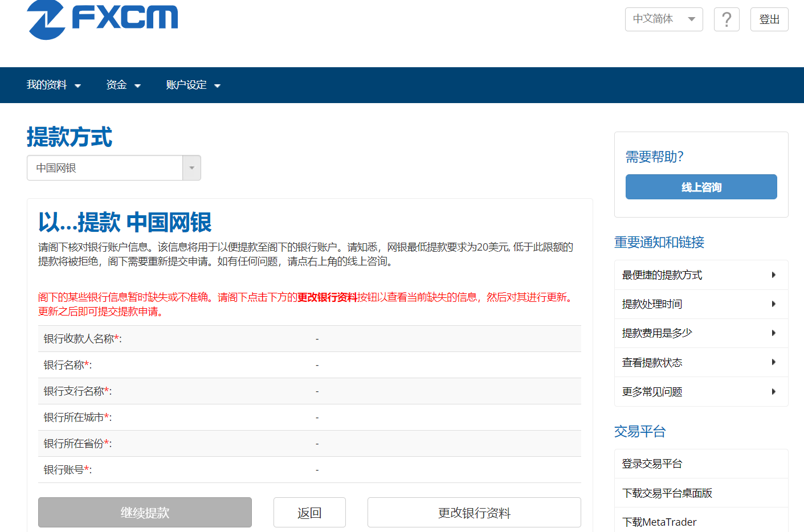This screenshot has width=804, height=532.
Task: Click arrow next to 最便捷的提款方式
Action: point(773,275)
